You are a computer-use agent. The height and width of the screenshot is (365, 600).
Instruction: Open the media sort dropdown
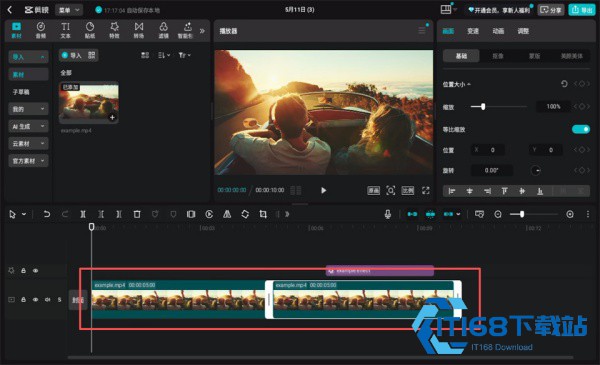click(164, 55)
